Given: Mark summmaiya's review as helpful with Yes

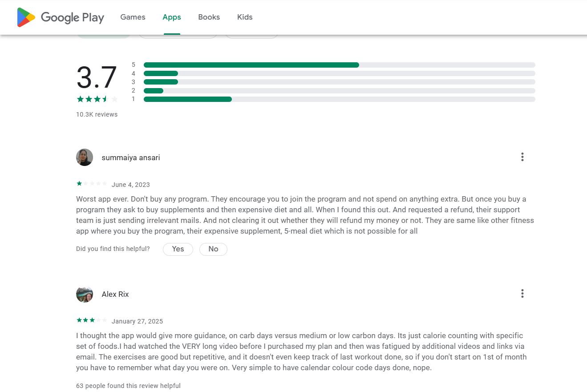Looking at the screenshot, I should [x=178, y=249].
